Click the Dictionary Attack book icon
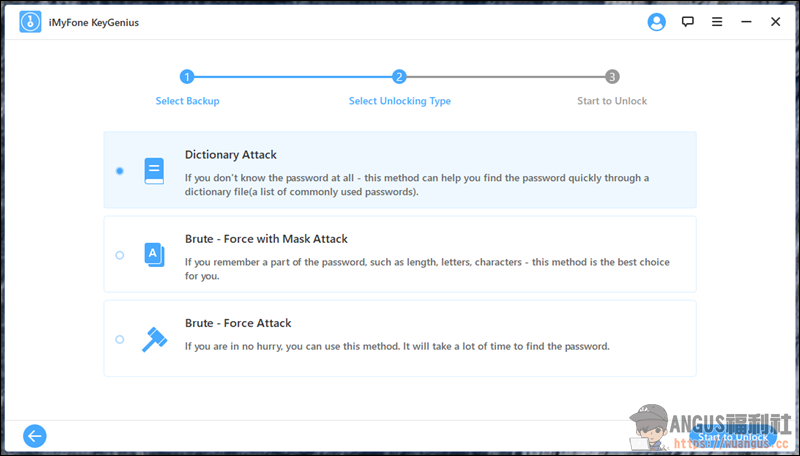This screenshot has width=800, height=456. tap(153, 170)
